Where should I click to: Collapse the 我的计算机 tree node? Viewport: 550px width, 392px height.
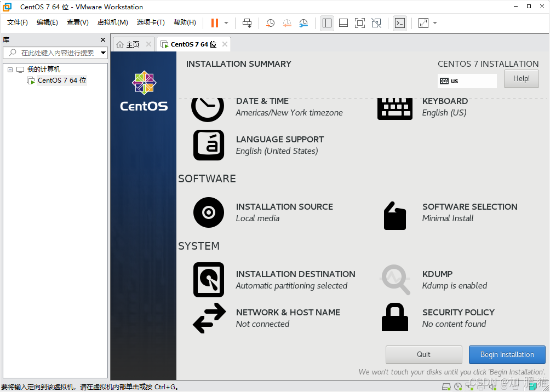coord(10,70)
